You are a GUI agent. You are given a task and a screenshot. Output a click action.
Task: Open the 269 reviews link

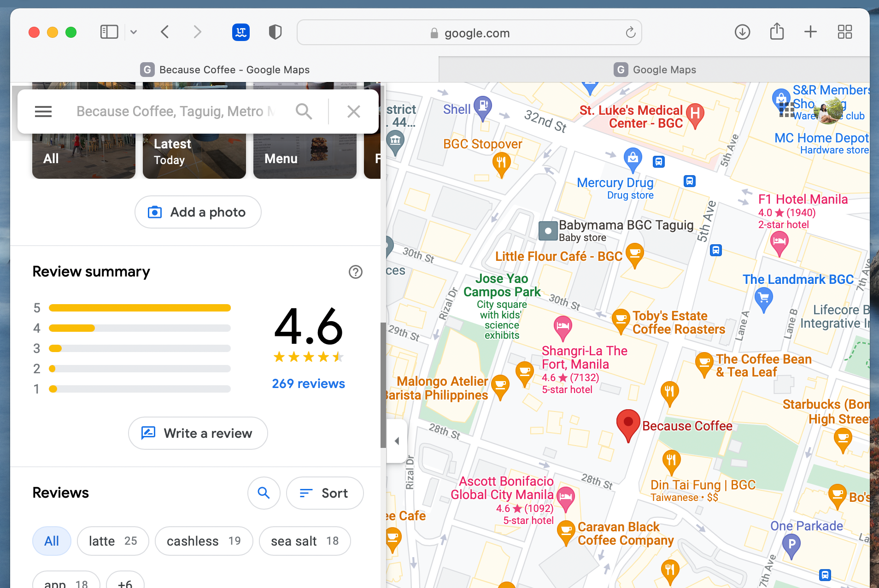[x=308, y=383]
